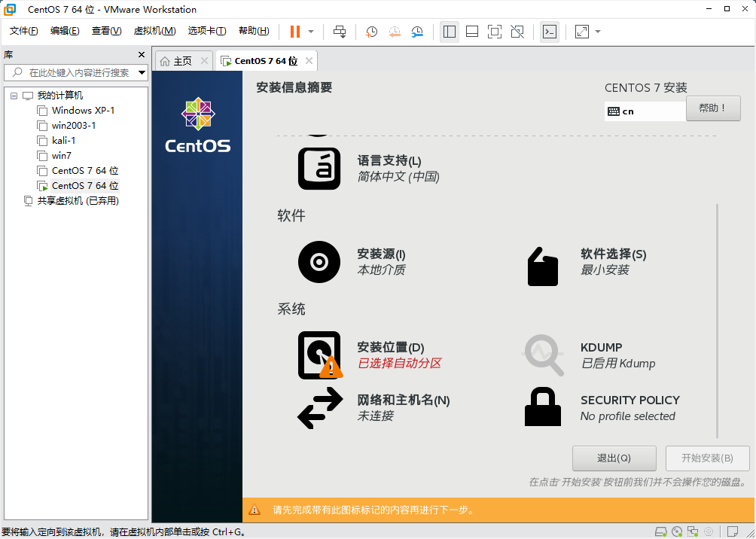Open 安装源(I) disc icon
Screen dimensions: 756x539
click(319, 262)
